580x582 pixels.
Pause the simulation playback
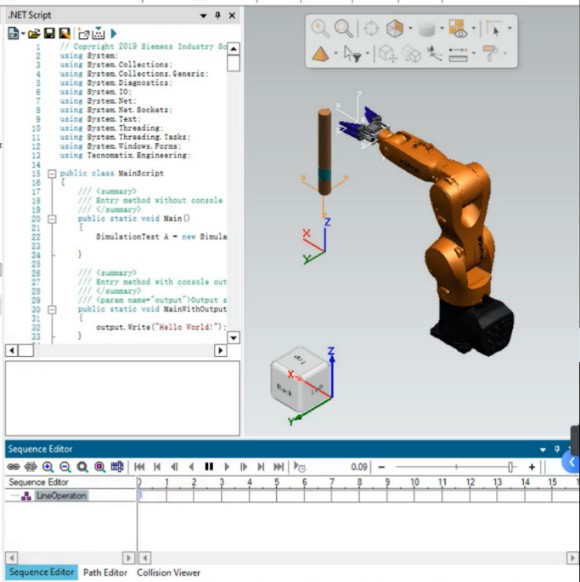pyautogui.click(x=209, y=467)
